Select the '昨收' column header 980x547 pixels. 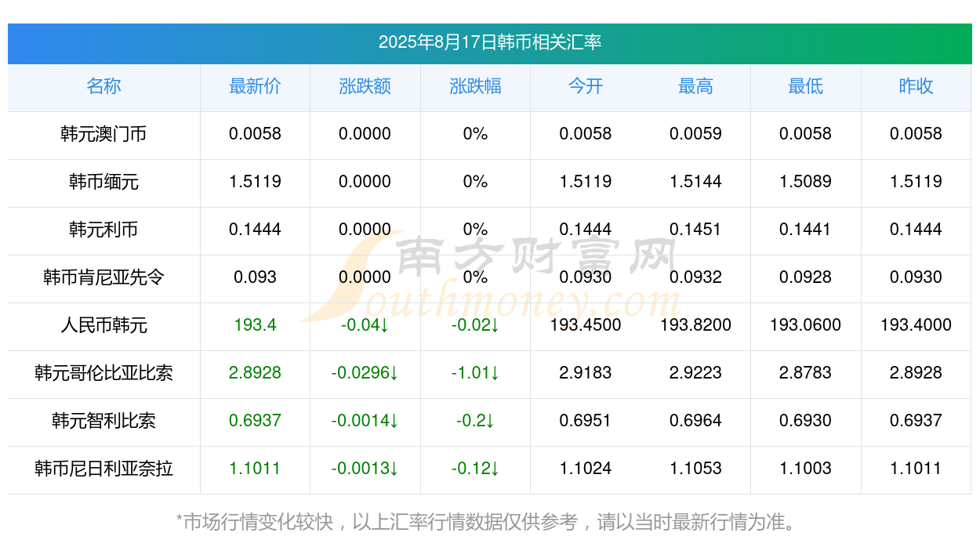pos(916,86)
